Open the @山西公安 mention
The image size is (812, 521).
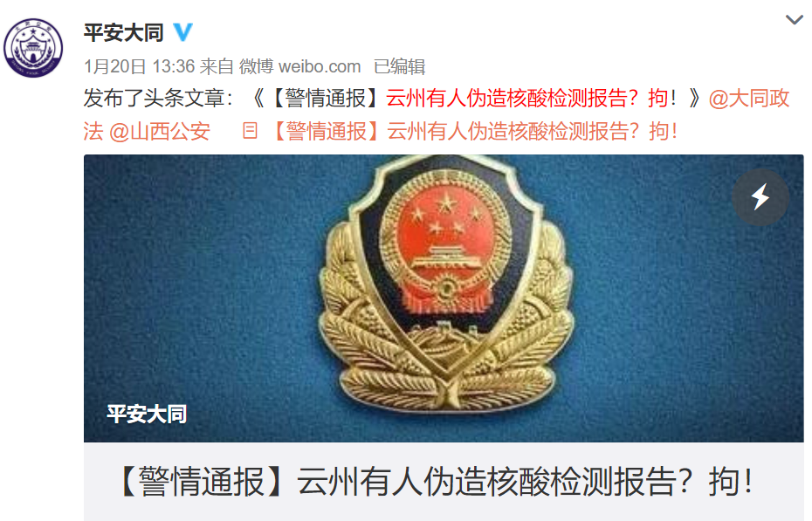160,132
